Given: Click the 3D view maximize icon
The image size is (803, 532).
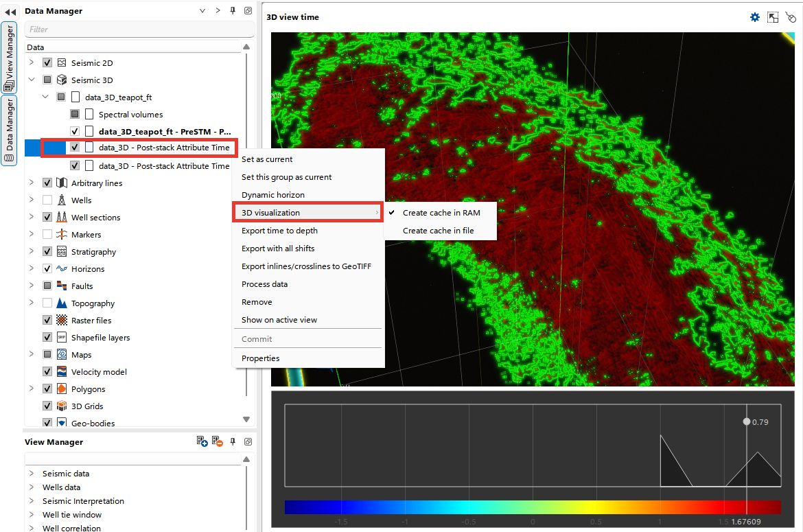Looking at the screenshot, I should tap(773, 17).
